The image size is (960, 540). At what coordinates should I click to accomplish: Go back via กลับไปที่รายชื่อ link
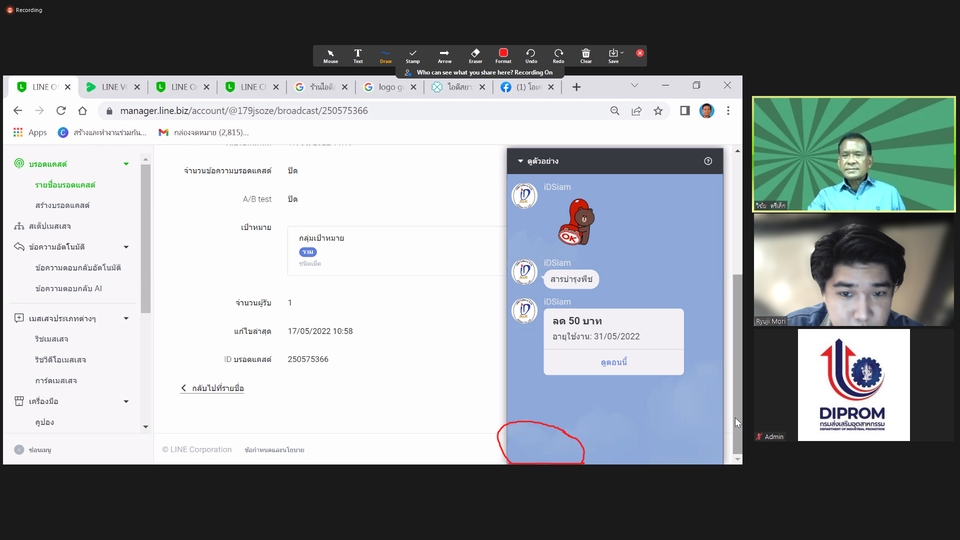pos(212,388)
